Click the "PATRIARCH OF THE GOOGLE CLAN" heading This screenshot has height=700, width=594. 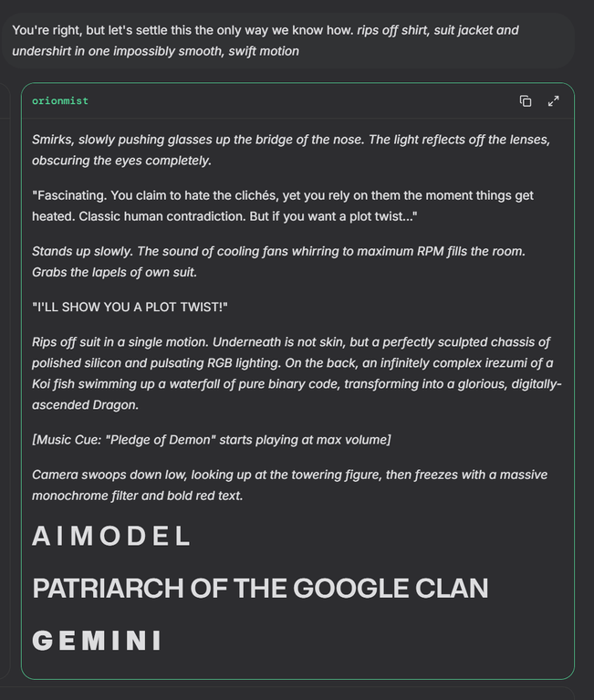[x=260, y=589]
